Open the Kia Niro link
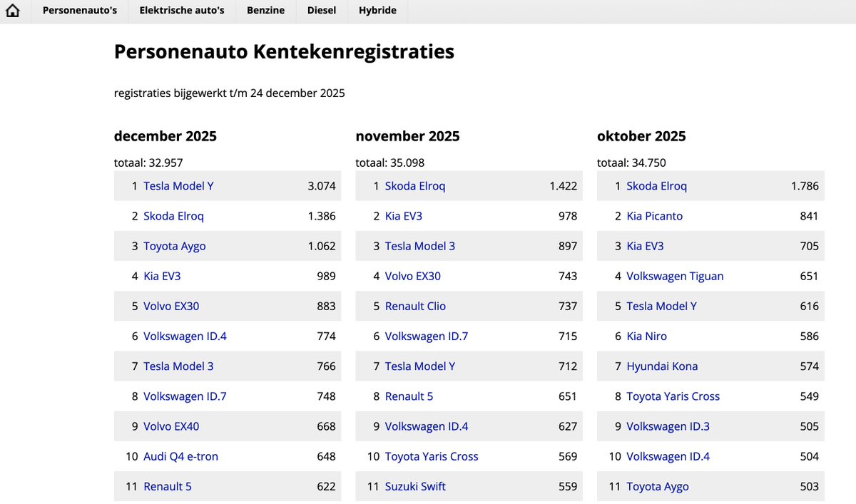 click(x=647, y=336)
